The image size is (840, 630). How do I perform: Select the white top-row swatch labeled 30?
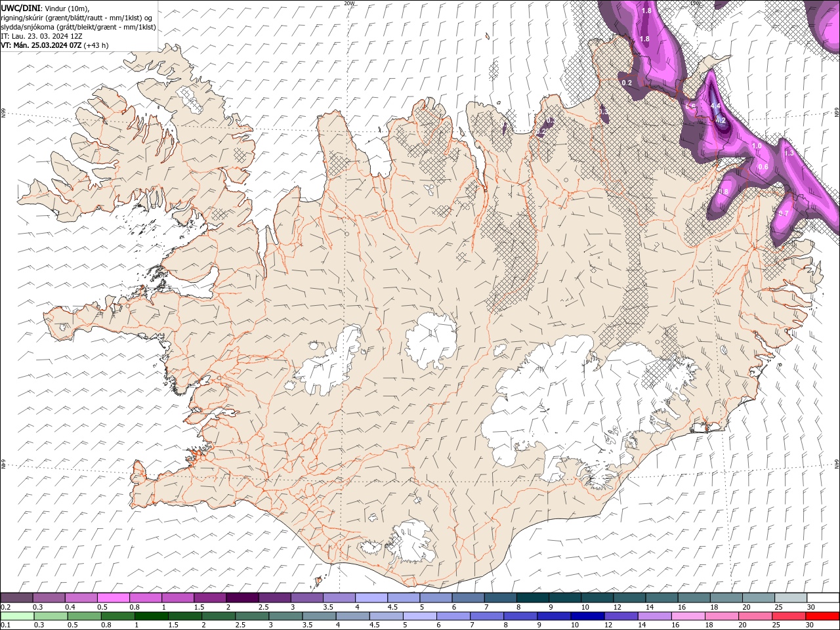click(822, 598)
